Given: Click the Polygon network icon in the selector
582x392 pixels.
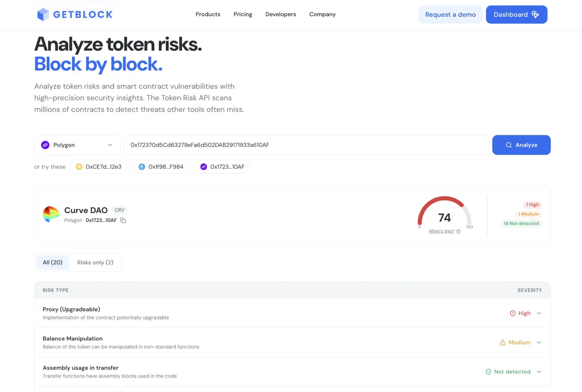Looking at the screenshot, I should 45,145.
